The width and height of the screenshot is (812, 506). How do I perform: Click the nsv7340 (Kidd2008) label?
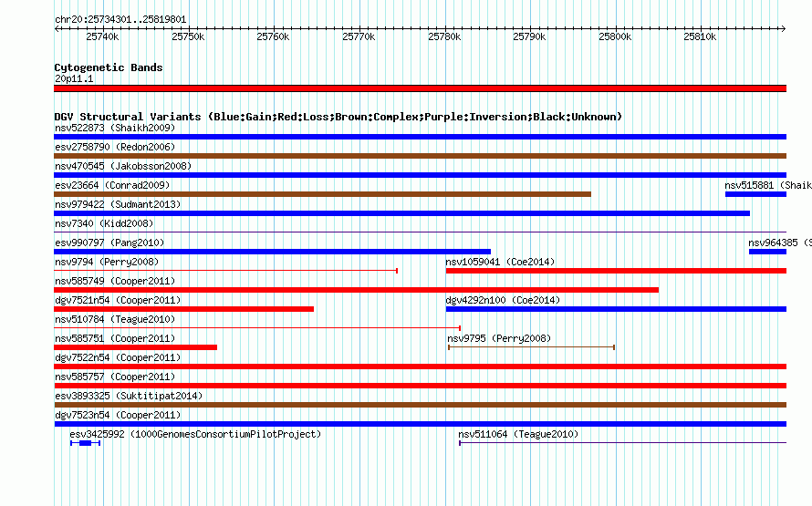coord(104,223)
